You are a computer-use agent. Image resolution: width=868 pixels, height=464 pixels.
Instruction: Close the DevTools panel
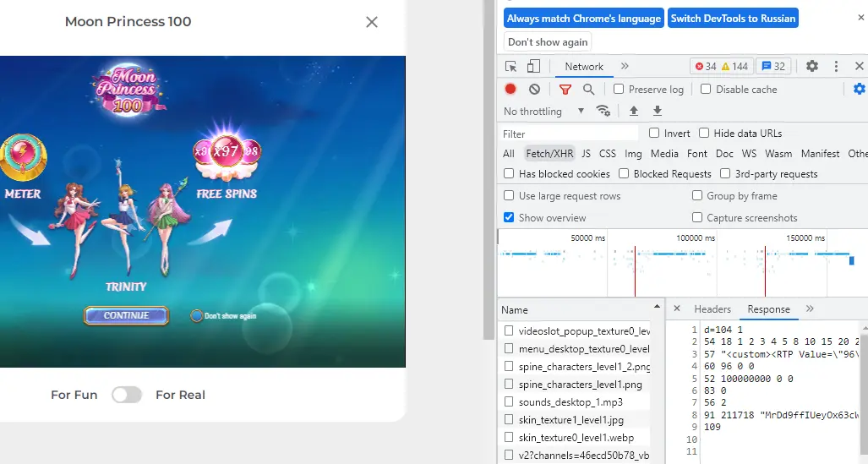tap(860, 67)
